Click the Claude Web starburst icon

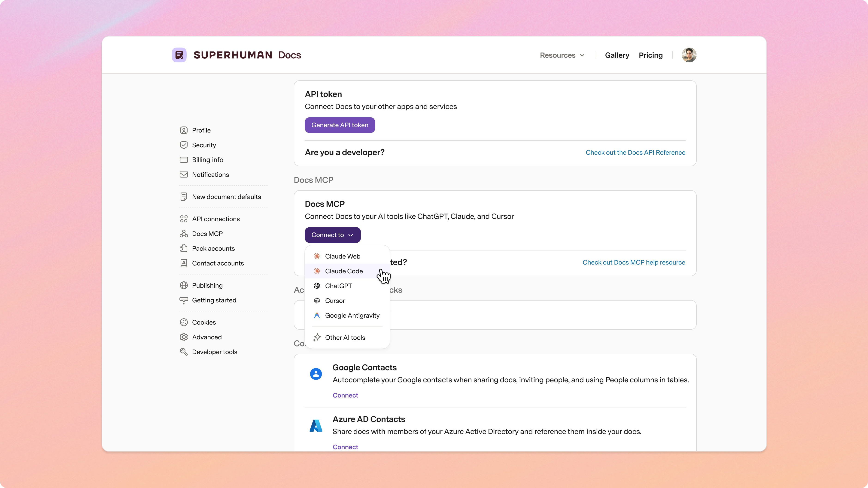pos(317,256)
